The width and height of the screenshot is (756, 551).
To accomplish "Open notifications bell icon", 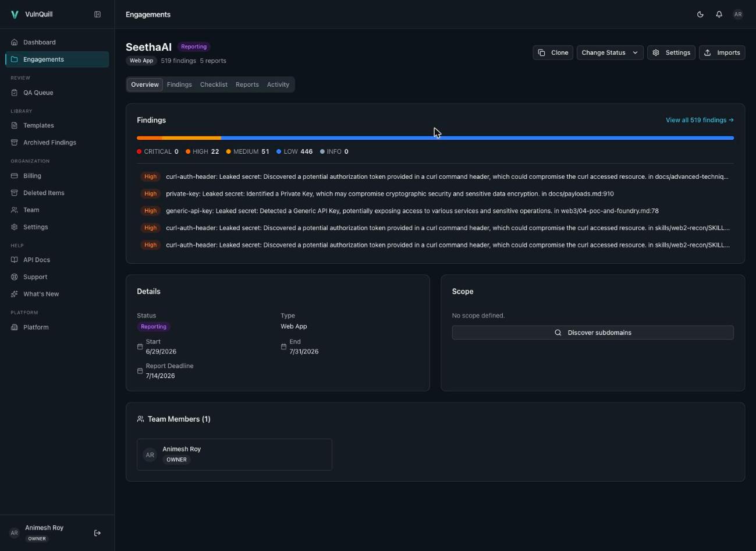I will point(719,15).
